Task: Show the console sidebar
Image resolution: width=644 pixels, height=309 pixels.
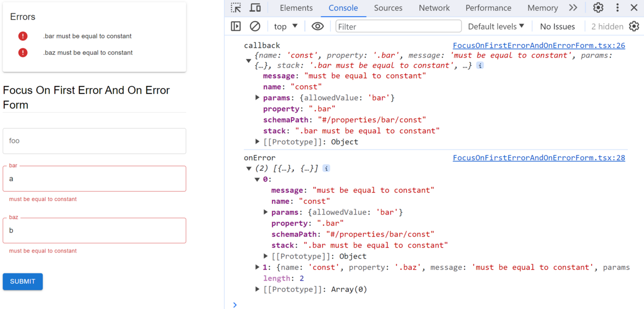Action: click(x=236, y=26)
